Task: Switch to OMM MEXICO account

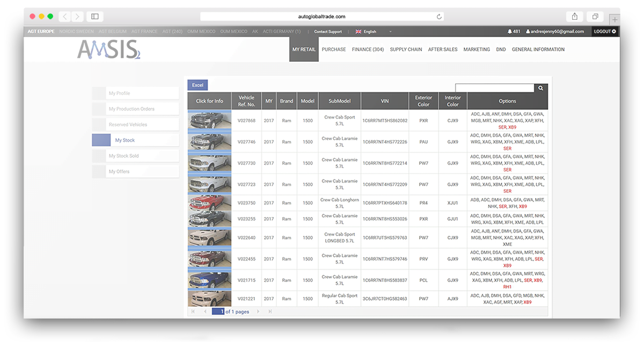Action: point(202,32)
